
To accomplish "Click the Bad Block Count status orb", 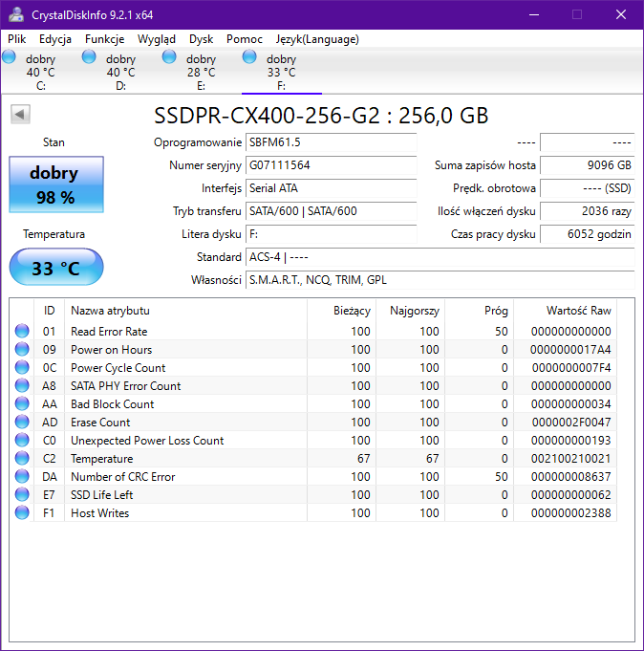I will pos(22,404).
